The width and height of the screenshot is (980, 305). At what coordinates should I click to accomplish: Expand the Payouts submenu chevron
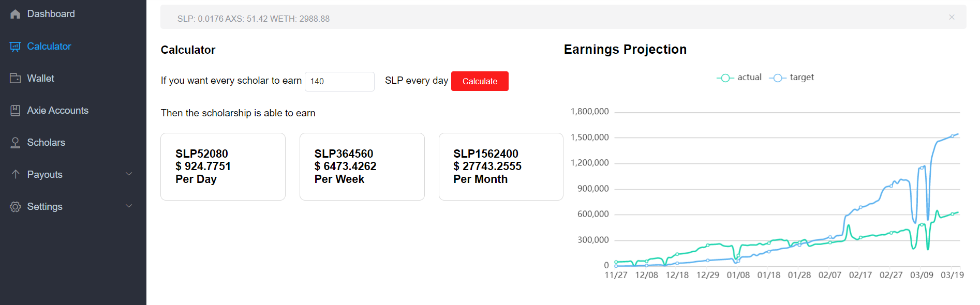pos(129,174)
